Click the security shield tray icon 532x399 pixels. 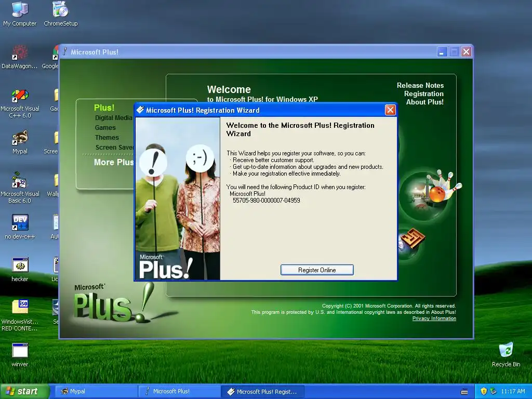pyautogui.click(x=484, y=392)
